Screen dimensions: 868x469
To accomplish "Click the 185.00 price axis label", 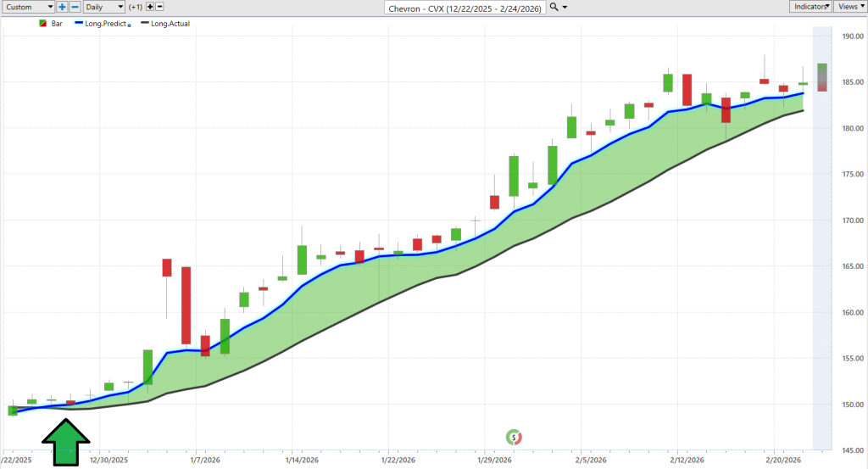I will tap(853, 82).
